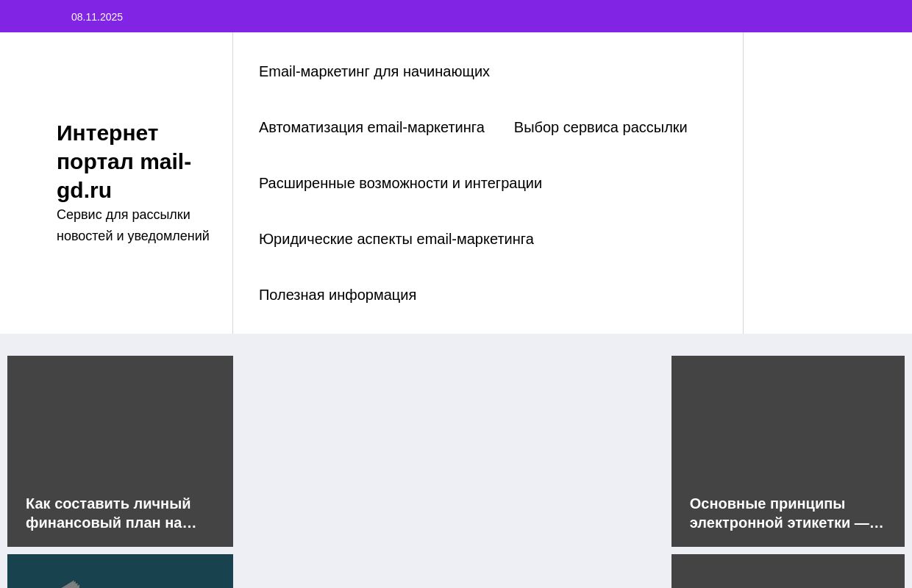Open 'Юридические аспекты email-маркетинга'
This screenshot has height=588, width=912.
pyautogui.click(x=396, y=239)
